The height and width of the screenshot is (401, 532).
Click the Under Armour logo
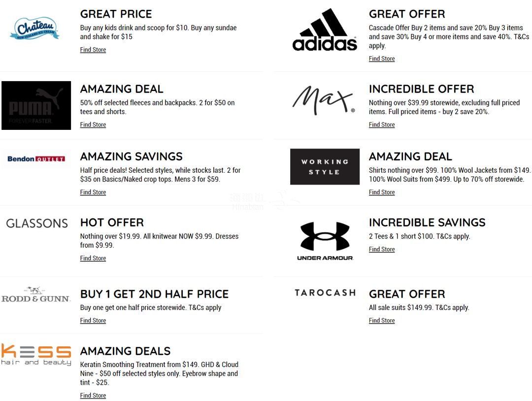[x=325, y=241]
